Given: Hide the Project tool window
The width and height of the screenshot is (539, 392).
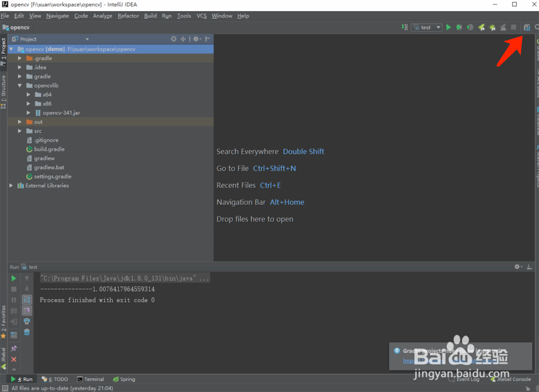Looking at the screenshot, I should click(208, 39).
